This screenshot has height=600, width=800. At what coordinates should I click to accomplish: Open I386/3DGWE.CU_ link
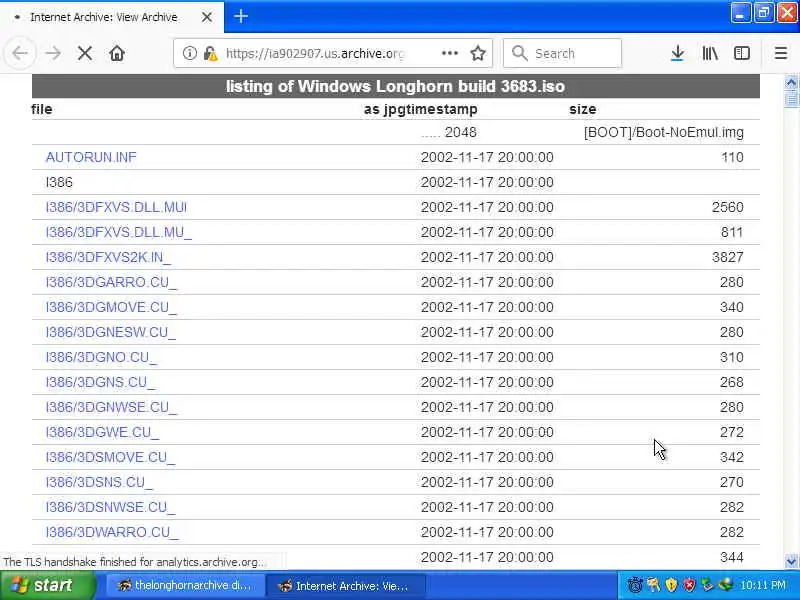102,432
